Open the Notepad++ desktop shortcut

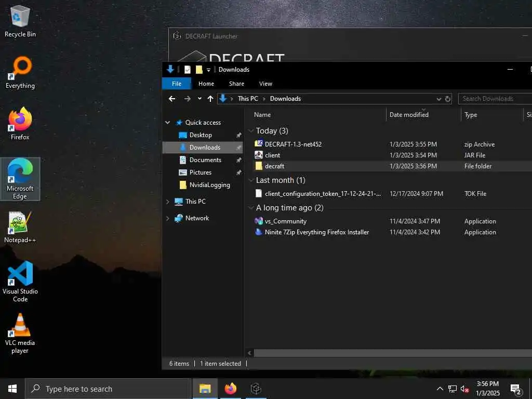[20, 227]
